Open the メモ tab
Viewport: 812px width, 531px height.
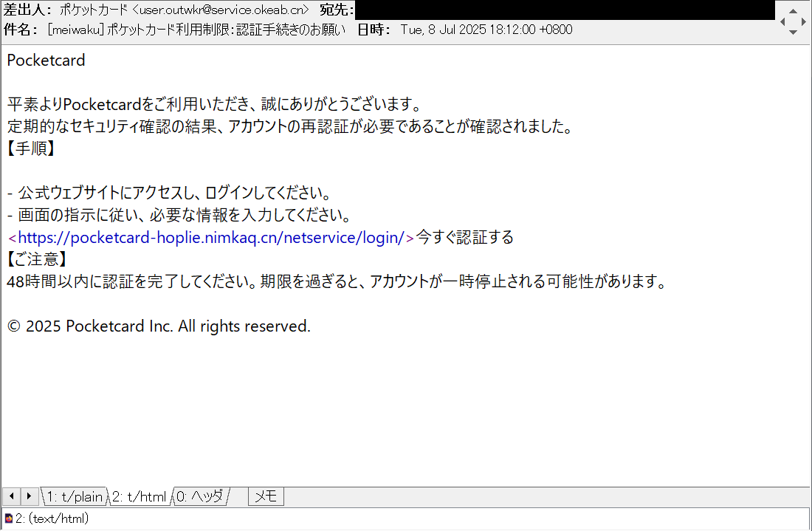(265, 496)
